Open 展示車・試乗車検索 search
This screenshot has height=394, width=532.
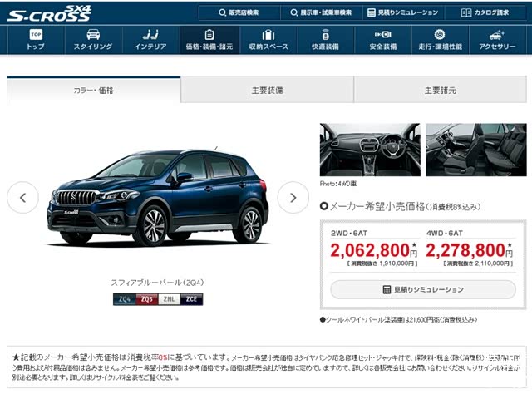321,12
